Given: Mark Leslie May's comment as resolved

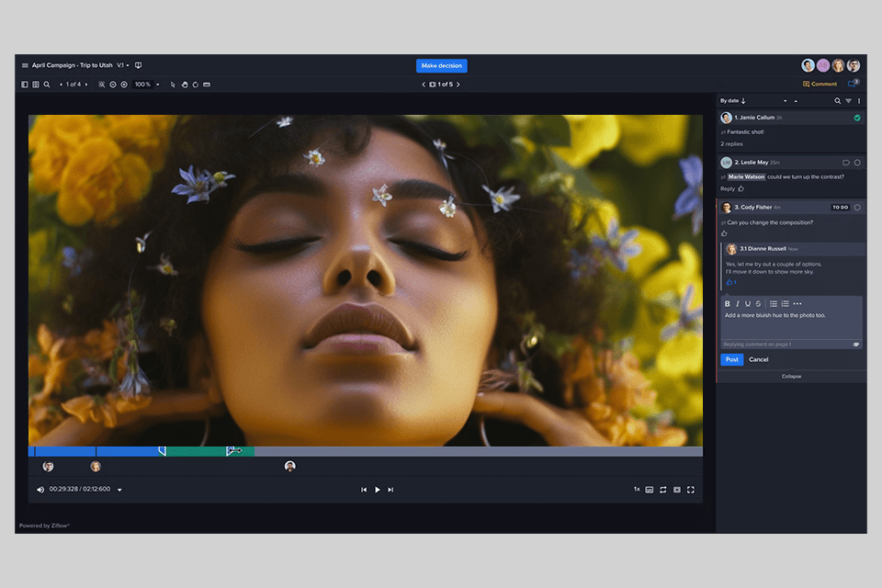Looking at the screenshot, I should (857, 163).
